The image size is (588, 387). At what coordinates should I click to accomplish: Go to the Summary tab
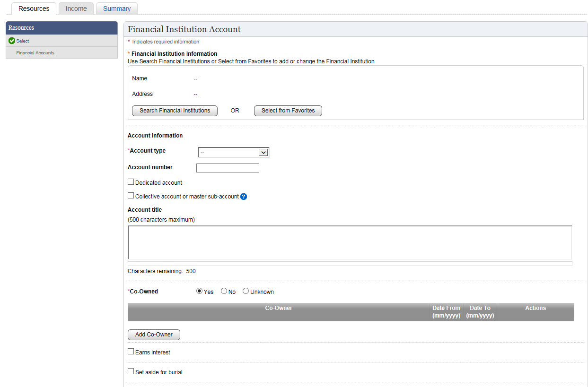point(117,9)
